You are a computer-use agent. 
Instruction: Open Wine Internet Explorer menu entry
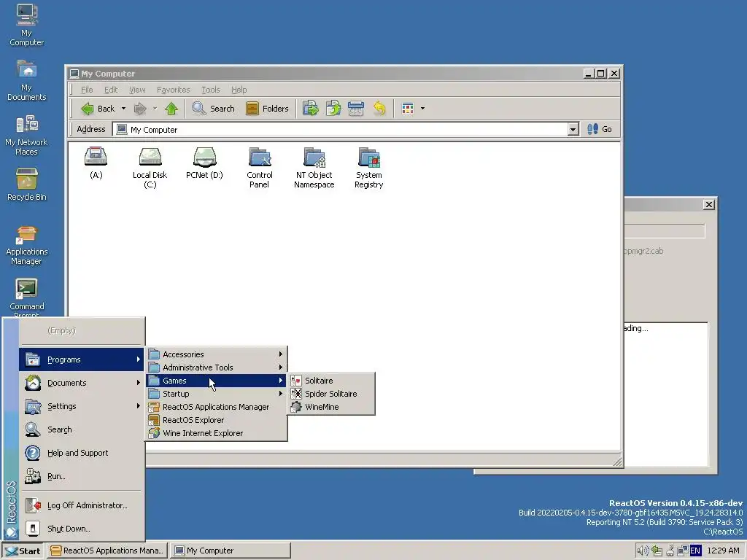(x=216, y=433)
